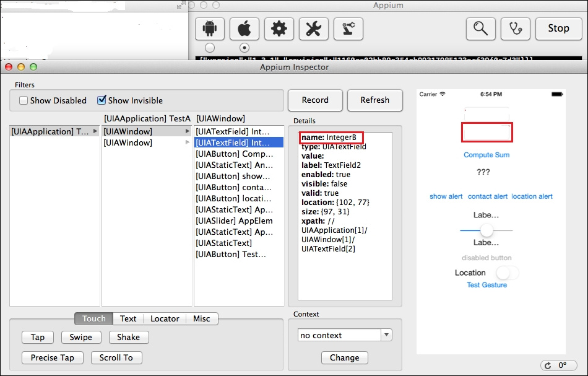Rotate the device preview orientation button

pyautogui.click(x=558, y=365)
